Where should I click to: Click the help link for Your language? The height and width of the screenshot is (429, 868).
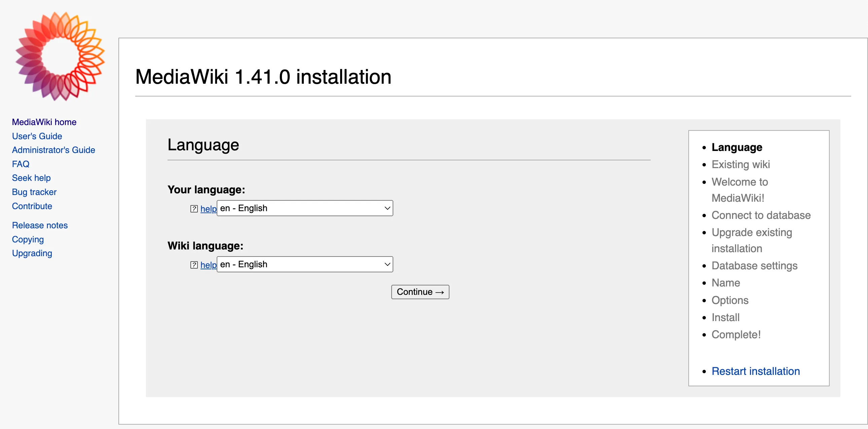[x=208, y=209]
